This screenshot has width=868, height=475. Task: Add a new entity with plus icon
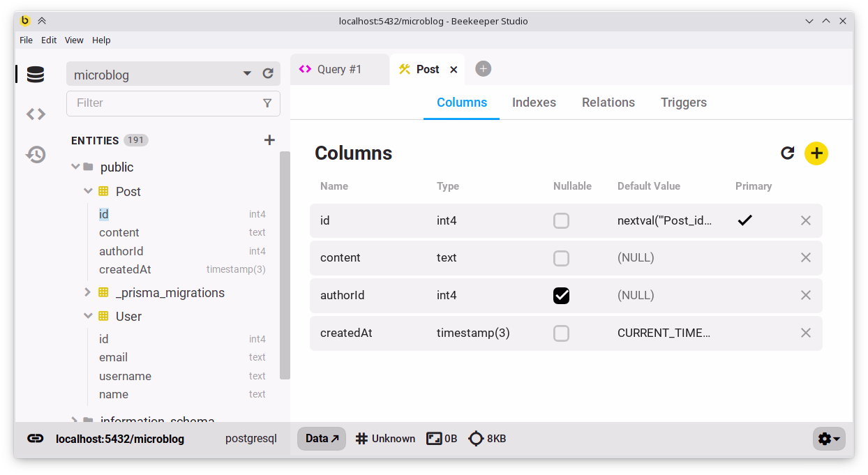point(269,140)
